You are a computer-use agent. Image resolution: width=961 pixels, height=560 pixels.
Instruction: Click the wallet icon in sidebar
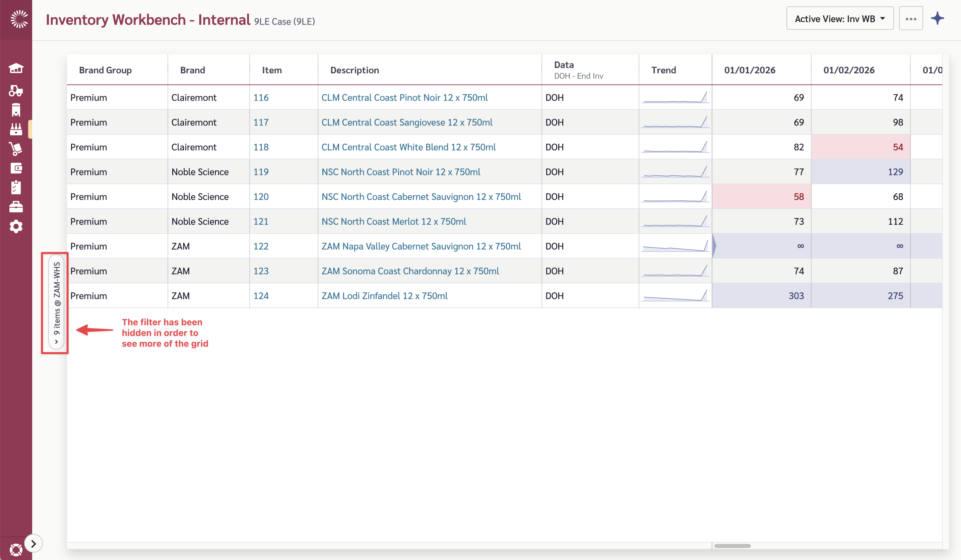(16, 168)
